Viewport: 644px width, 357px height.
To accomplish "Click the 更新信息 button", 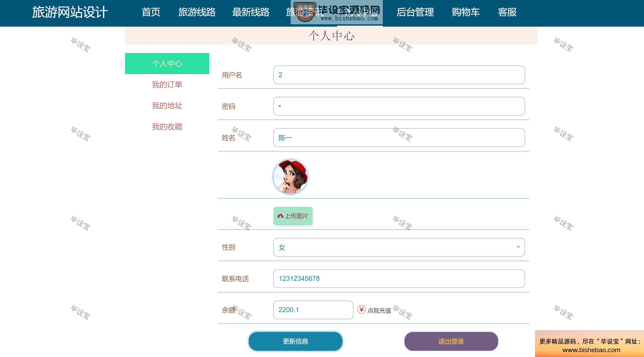I will [x=296, y=341].
